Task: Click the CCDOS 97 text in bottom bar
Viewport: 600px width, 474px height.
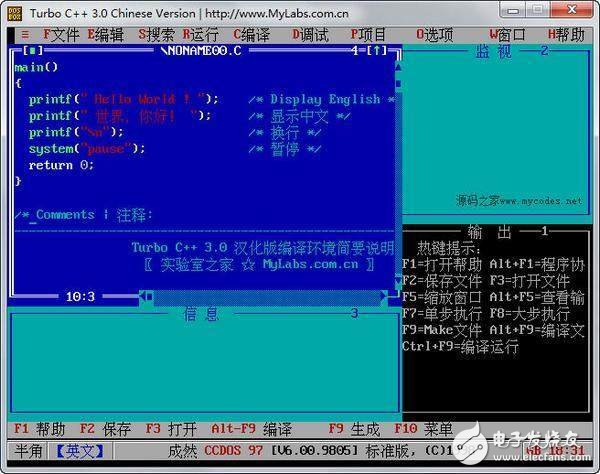Action: click(x=233, y=451)
